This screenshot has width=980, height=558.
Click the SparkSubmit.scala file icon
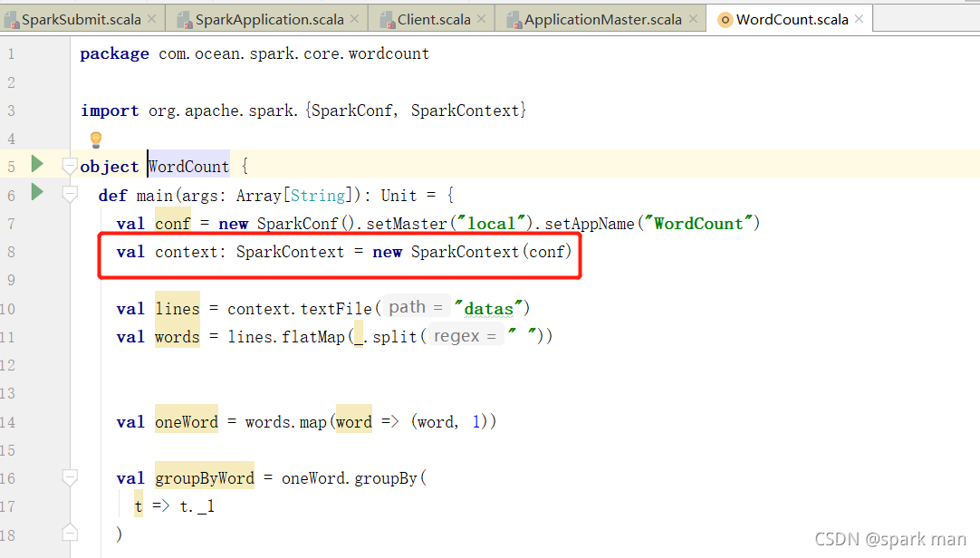point(12,20)
